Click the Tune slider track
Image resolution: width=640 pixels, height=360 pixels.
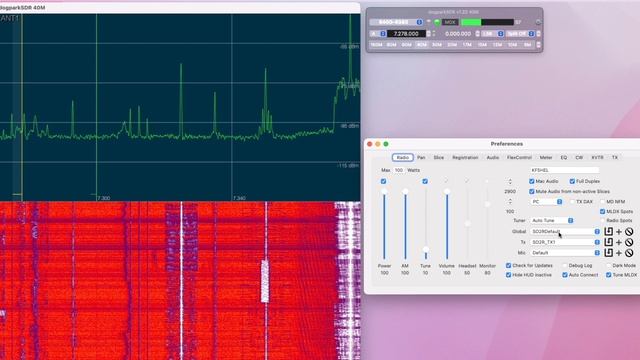426,224
